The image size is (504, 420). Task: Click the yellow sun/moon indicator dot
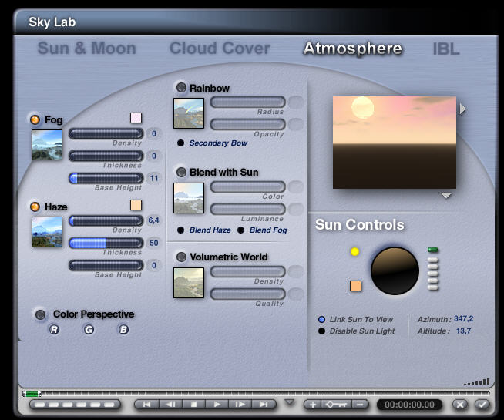coord(354,251)
